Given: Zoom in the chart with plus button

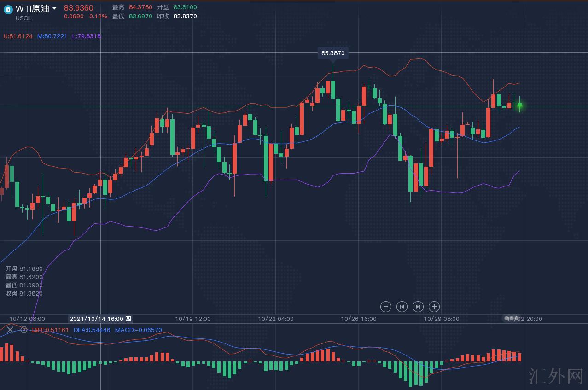Looking at the screenshot, I should (434, 306).
